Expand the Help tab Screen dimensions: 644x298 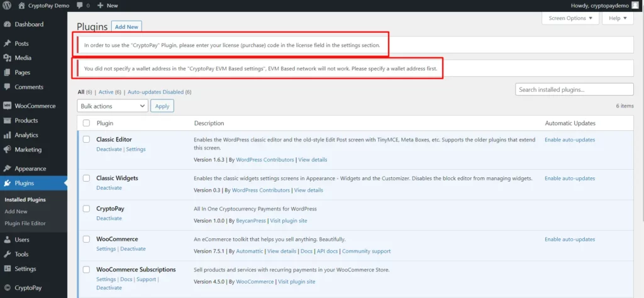pyautogui.click(x=618, y=18)
